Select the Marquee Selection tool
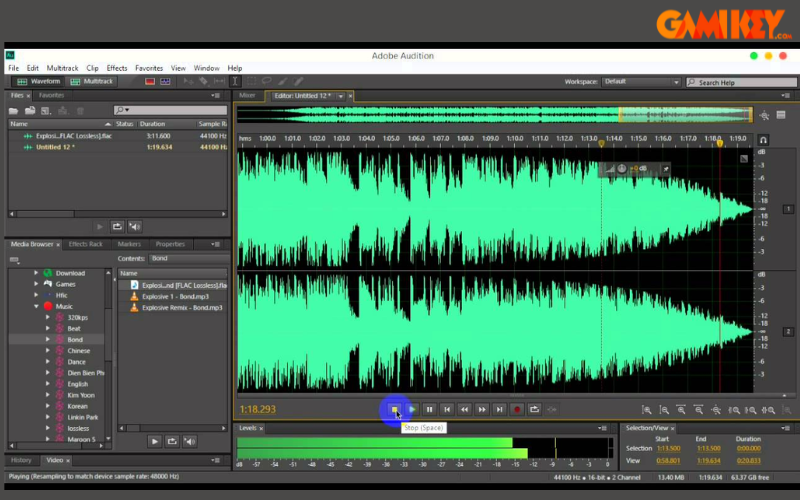 tap(251, 81)
